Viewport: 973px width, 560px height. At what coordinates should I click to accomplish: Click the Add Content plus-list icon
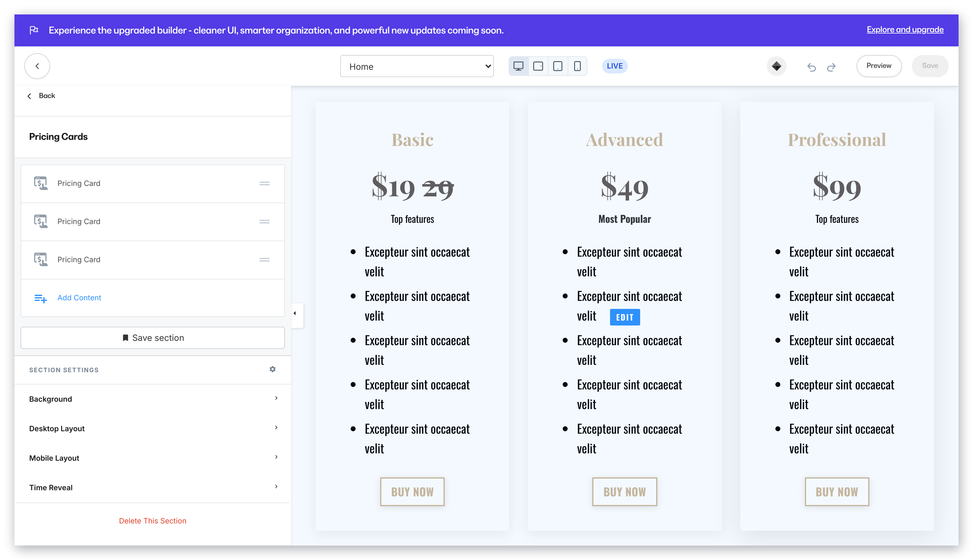tap(40, 298)
